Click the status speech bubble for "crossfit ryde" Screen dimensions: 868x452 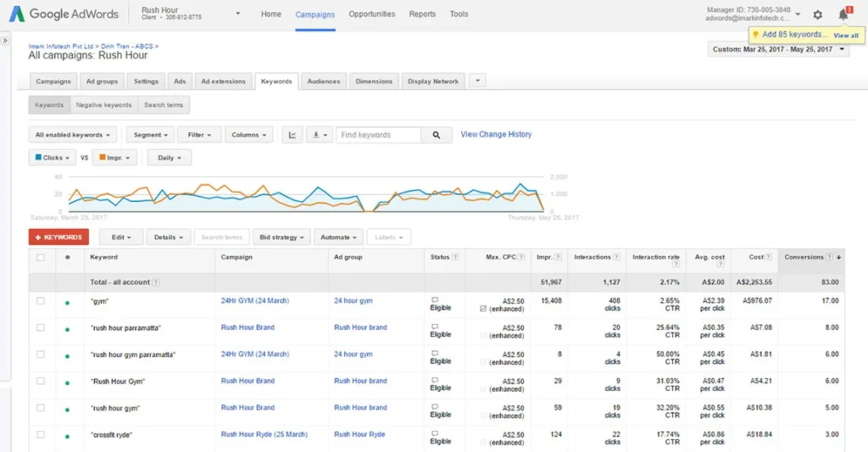[435, 433]
